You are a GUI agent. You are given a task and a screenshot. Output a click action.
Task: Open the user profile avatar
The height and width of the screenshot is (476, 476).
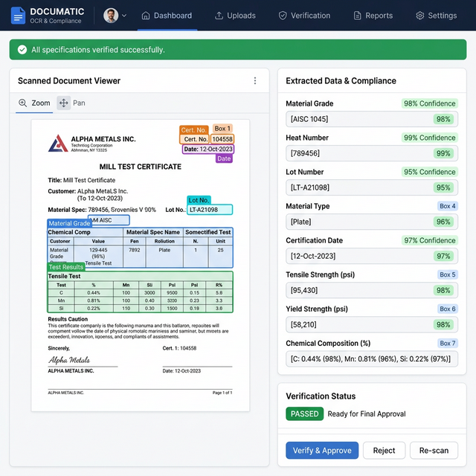[111, 16]
